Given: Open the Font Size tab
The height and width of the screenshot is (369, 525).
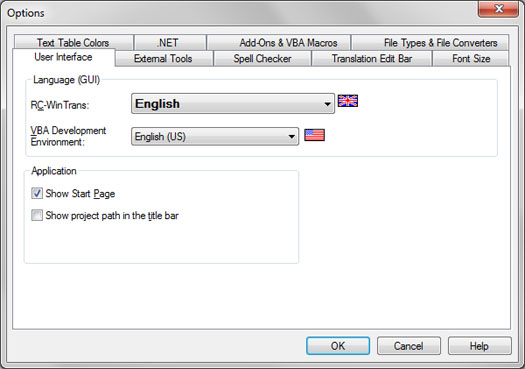Looking at the screenshot, I should tap(471, 59).
